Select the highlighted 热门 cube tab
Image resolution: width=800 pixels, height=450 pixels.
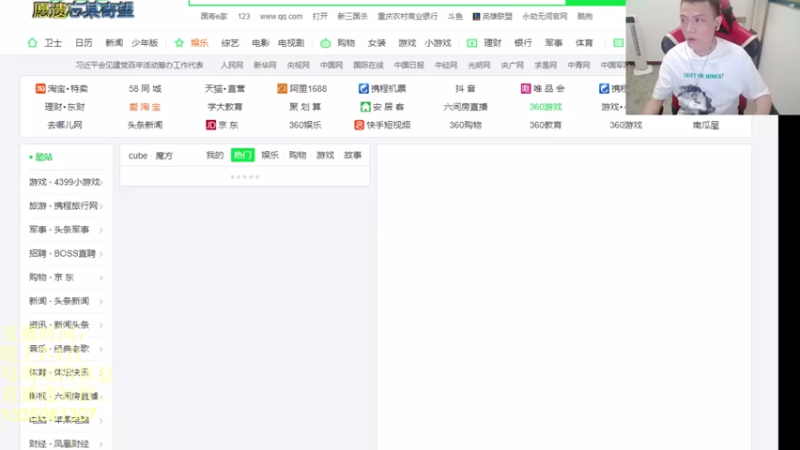coord(242,155)
